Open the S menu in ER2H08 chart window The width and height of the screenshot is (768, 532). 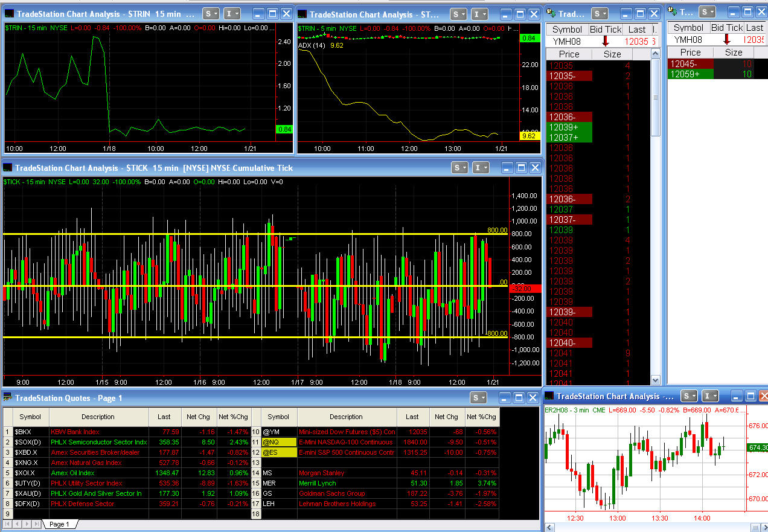[x=689, y=396]
